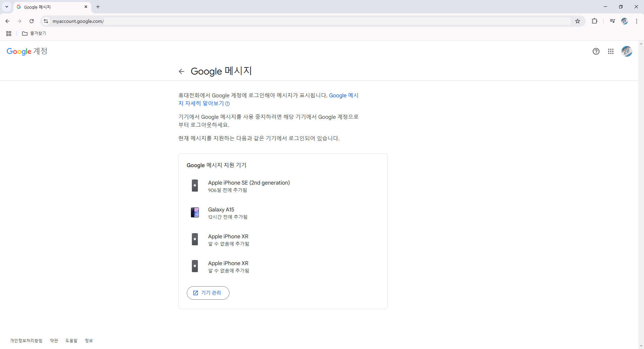Screen dimensions: 644x349
Task: Open the 개인정보처리방침 footer link
Action: tap(26, 341)
